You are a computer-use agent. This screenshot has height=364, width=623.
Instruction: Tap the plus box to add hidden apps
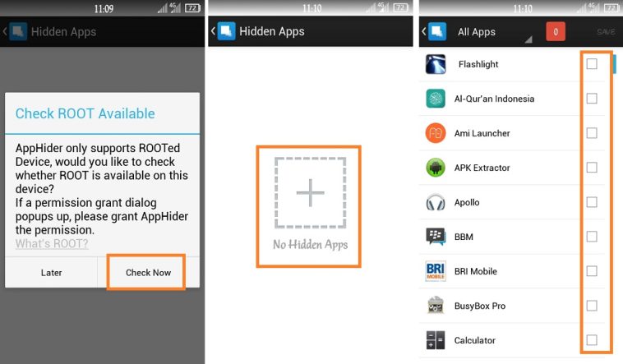310,193
